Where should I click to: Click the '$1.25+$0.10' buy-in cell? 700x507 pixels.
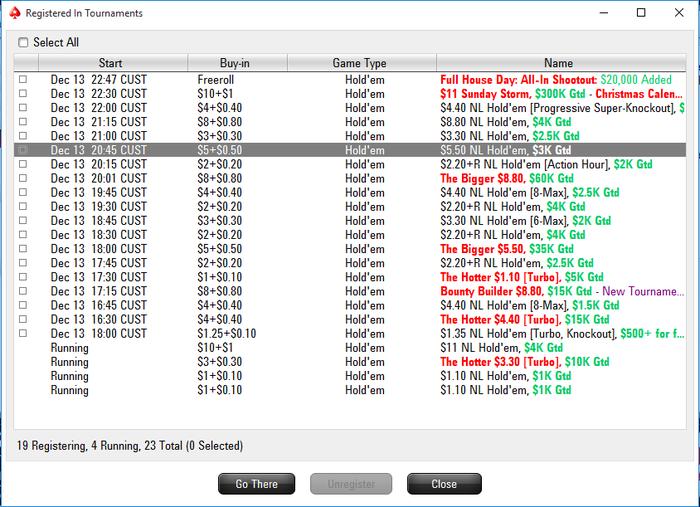[x=227, y=334]
